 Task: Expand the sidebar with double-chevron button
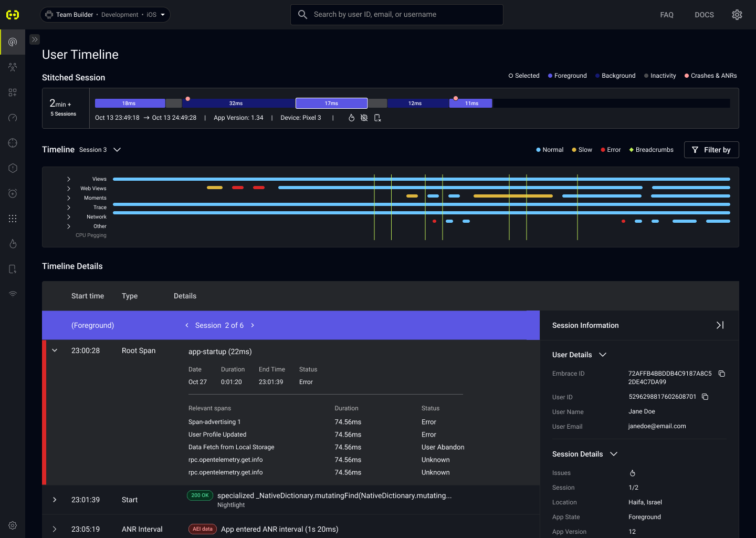pyautogui.click(x=35, y=39)
